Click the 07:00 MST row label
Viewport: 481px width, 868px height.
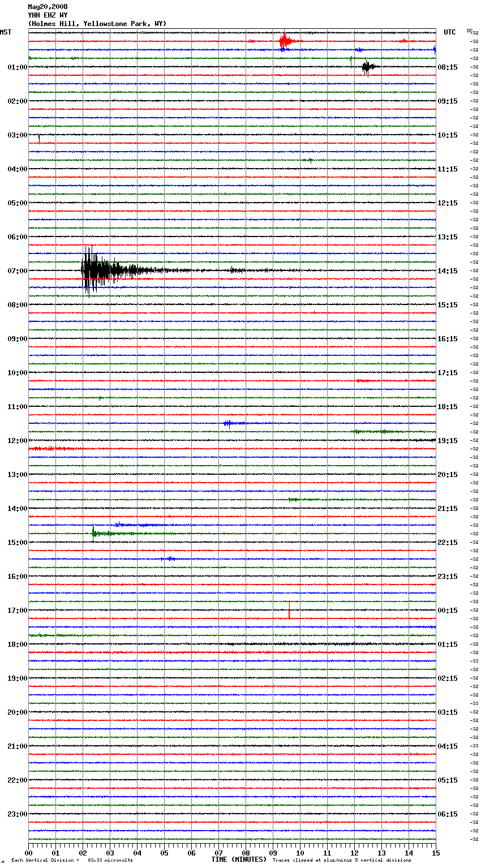[18, 271]
